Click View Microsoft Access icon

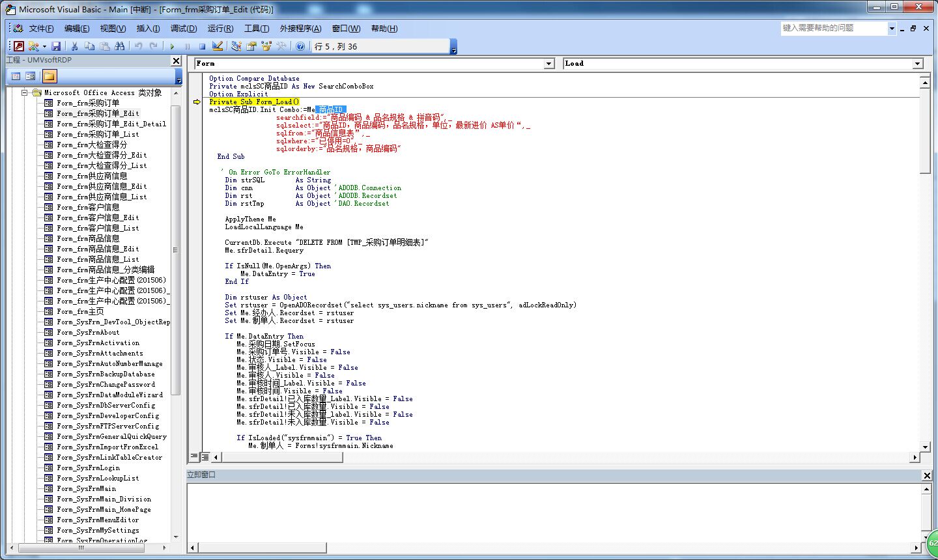tap(18, 46)
